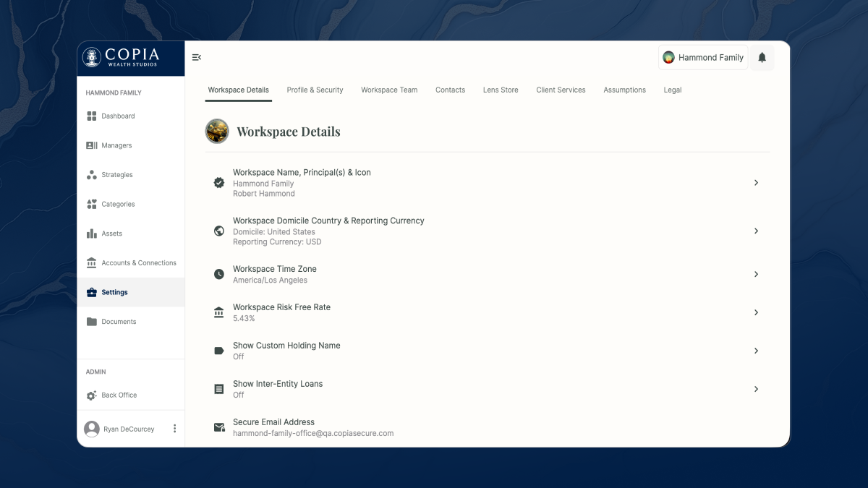Open user menu next to Ryan DeCourcey
868x488 pixels.
coord(174,429)
